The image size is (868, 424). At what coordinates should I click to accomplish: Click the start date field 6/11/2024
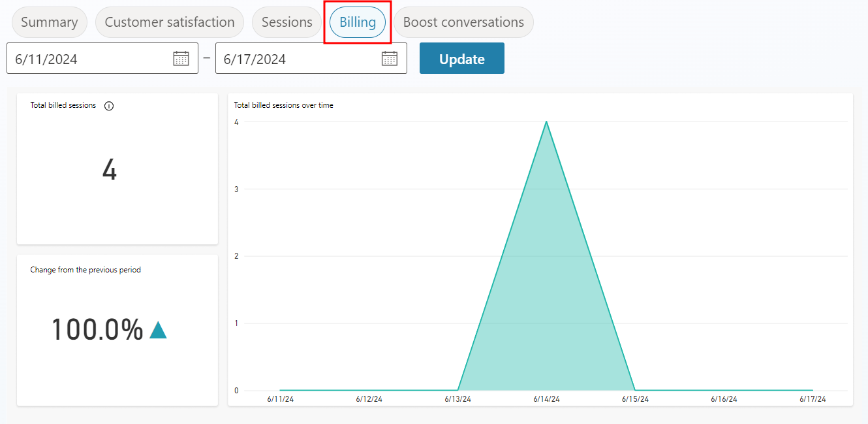tap(102, 58)
